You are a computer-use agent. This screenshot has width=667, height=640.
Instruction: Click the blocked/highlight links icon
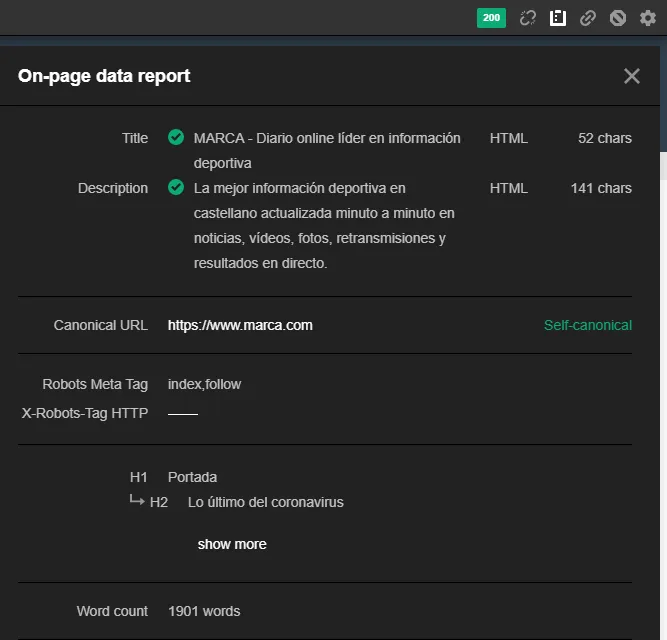click(x=618, y=18)
